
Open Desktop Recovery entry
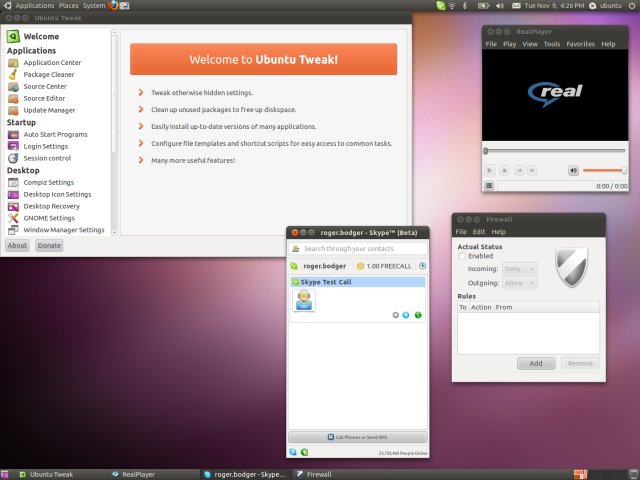pos(51,206)
